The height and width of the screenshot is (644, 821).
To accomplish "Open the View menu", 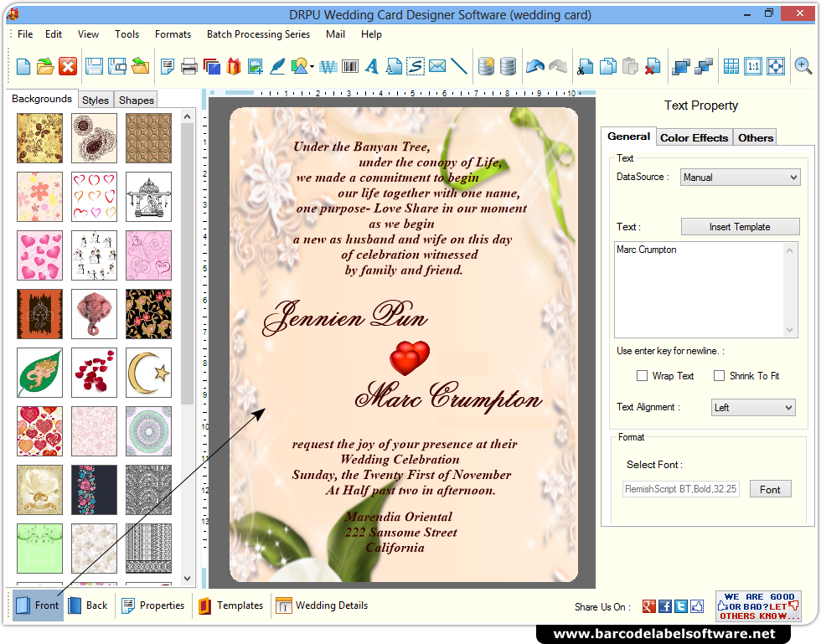I will [88, 34].
